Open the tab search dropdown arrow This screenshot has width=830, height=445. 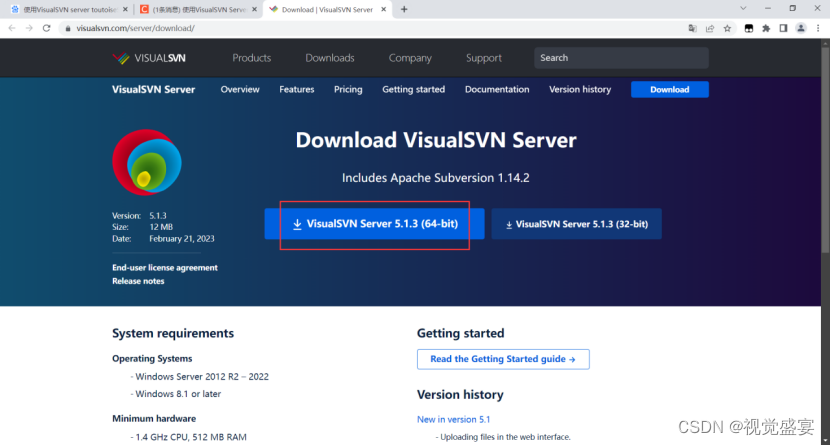743,8
